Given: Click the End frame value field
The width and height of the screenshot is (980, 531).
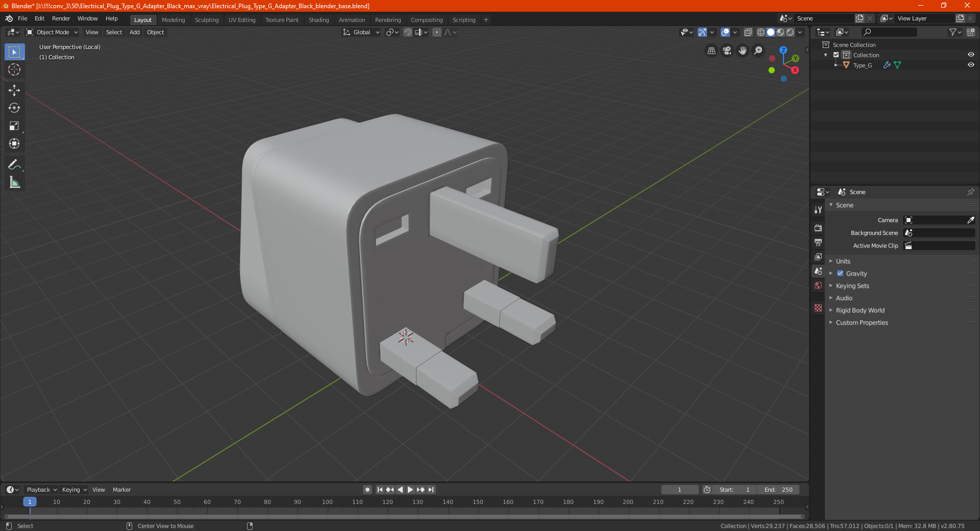Looking at the screenshot, I should pos(778,490).
